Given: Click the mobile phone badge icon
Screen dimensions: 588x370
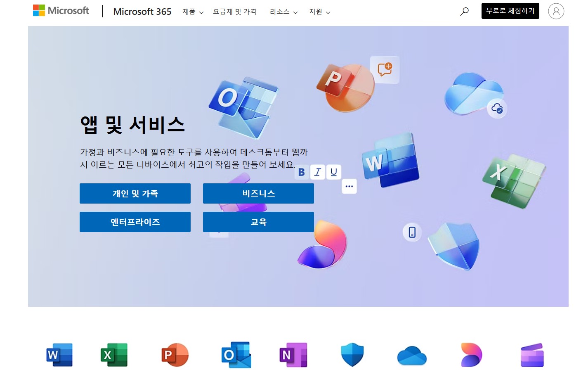Looking at the screenshot, I should [x=412, y=232].
